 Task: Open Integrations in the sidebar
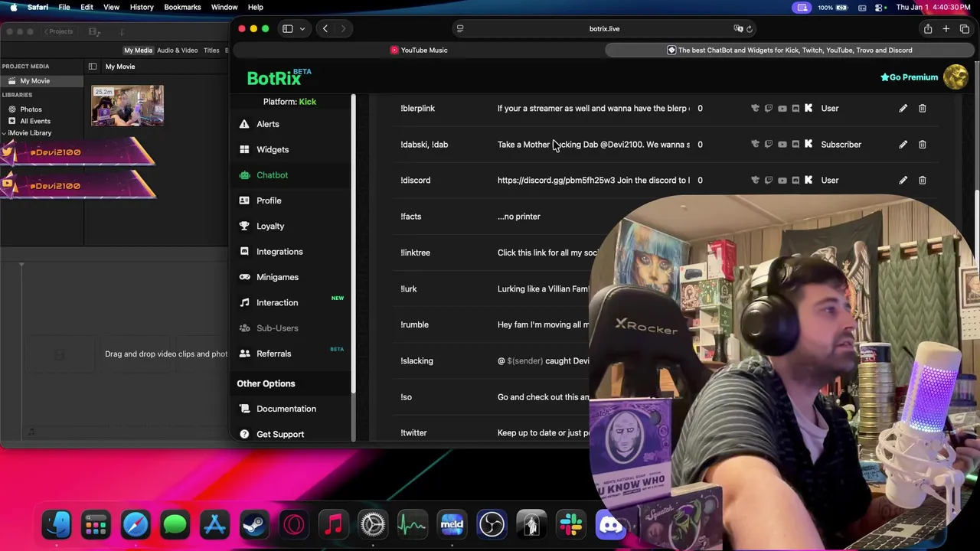pos(279,252)
